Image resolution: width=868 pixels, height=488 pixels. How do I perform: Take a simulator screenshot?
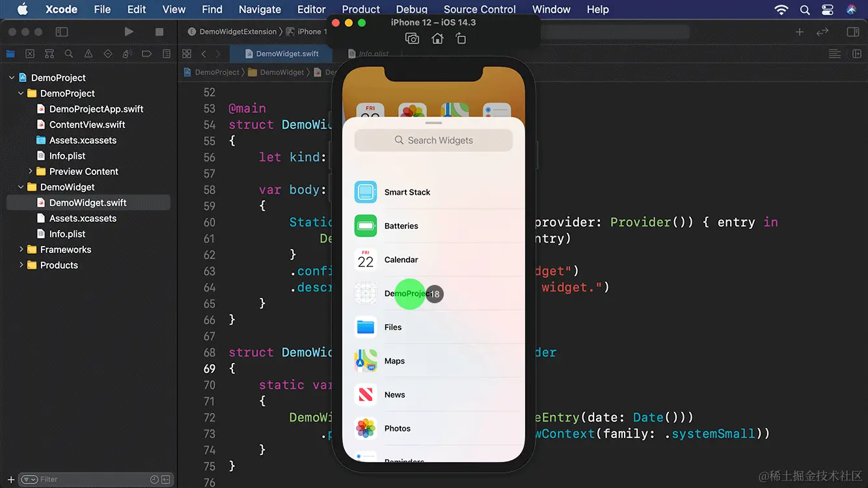click(x=412, y=39)
